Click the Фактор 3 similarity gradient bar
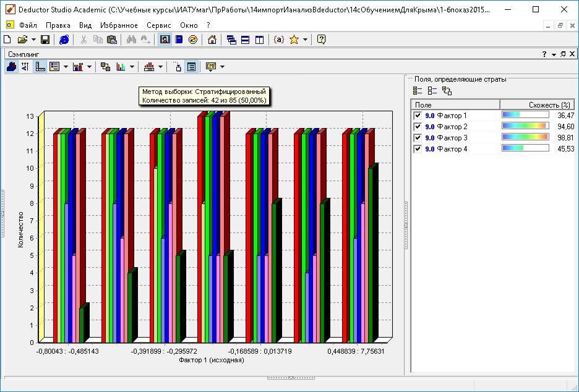 click(525, 137)
